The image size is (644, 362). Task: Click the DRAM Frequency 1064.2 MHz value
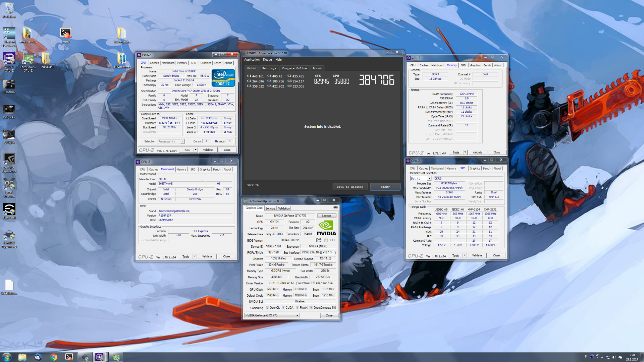[x=466, y=94]
